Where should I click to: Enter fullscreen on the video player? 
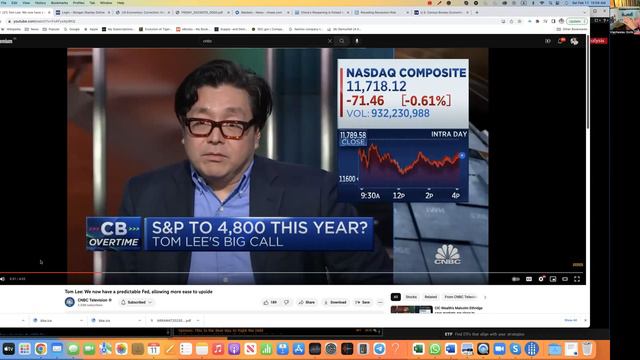[577, 279]
